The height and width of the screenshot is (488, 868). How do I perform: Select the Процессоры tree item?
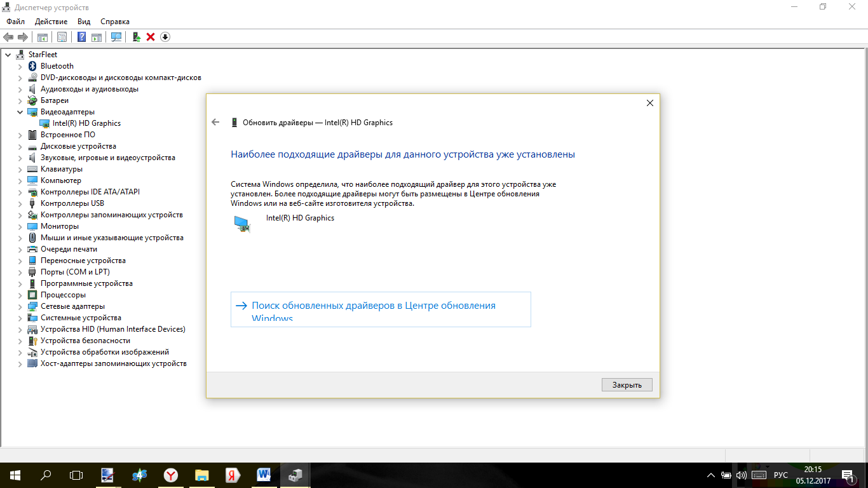click(x=63, y=295)
